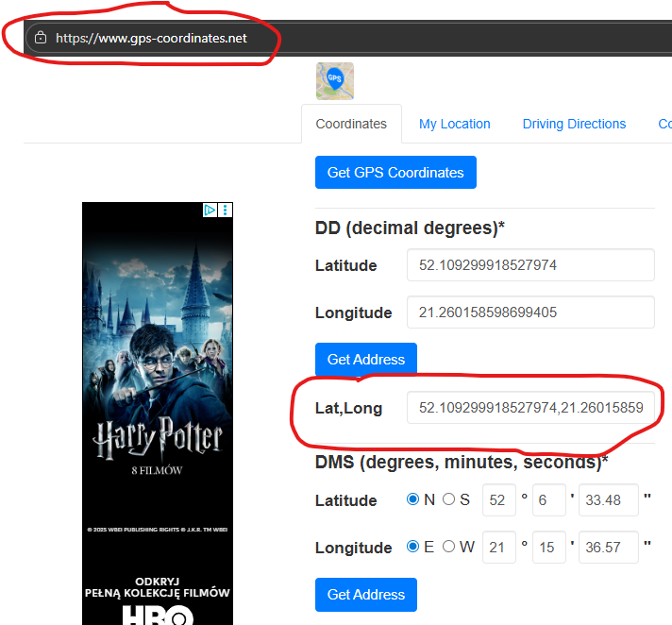672x625 pixels.
Task: Select the E longitude radio button
Action: (x=412, y=547)
